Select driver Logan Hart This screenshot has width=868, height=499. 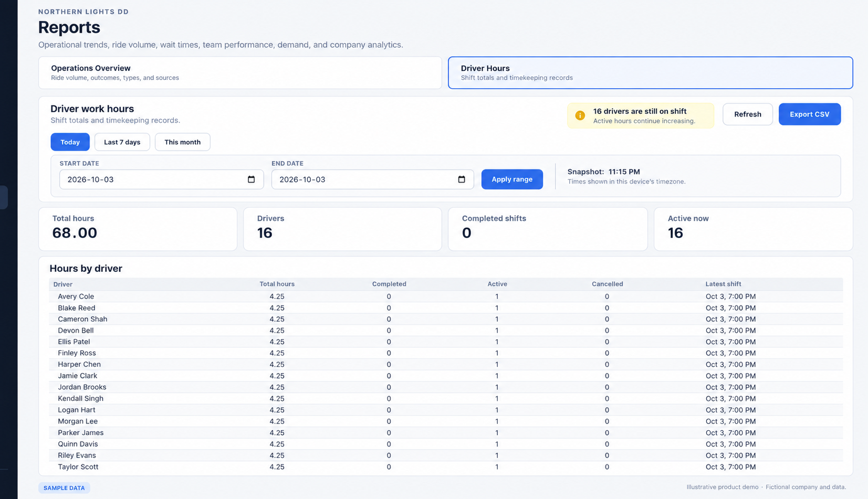446,410
